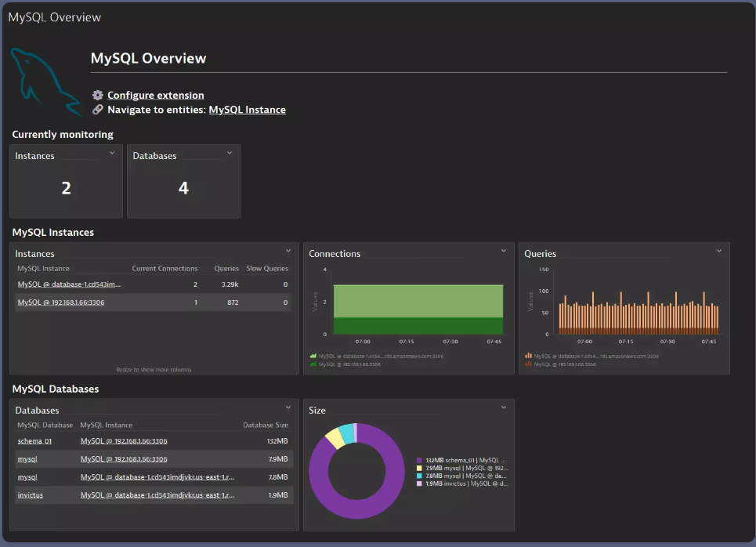Open the invictus database link
The width and height of the screenshot is (756, 547).
pos(30,495)
